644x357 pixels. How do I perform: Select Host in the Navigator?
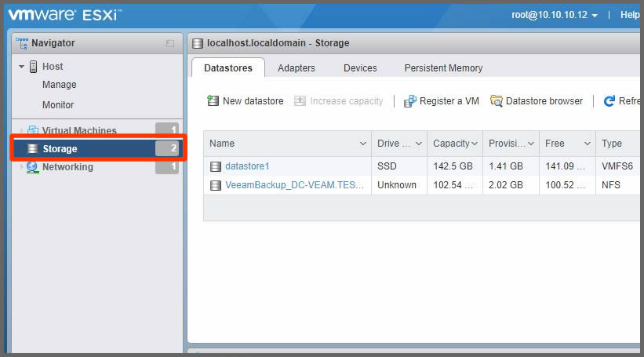[x=53, y=67]
